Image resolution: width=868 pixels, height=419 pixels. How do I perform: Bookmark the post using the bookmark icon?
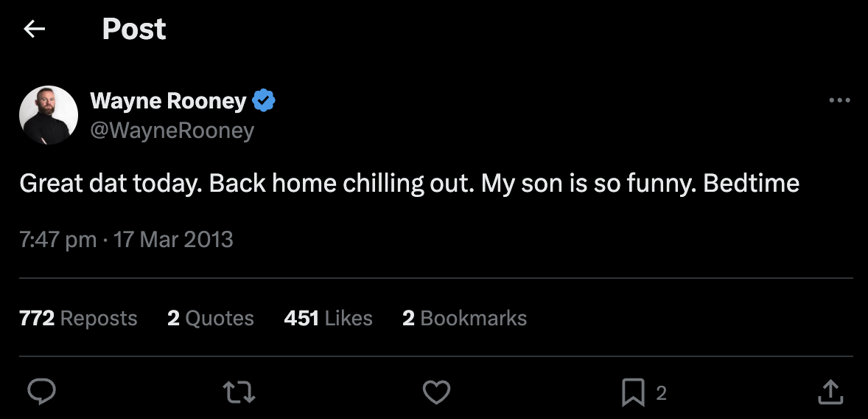(x=633, y=392)
